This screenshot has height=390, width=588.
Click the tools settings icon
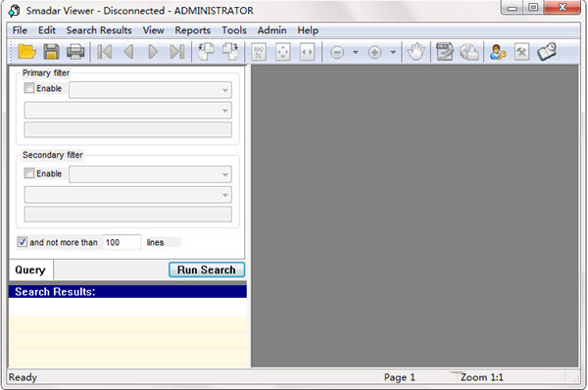coord(521,52)
